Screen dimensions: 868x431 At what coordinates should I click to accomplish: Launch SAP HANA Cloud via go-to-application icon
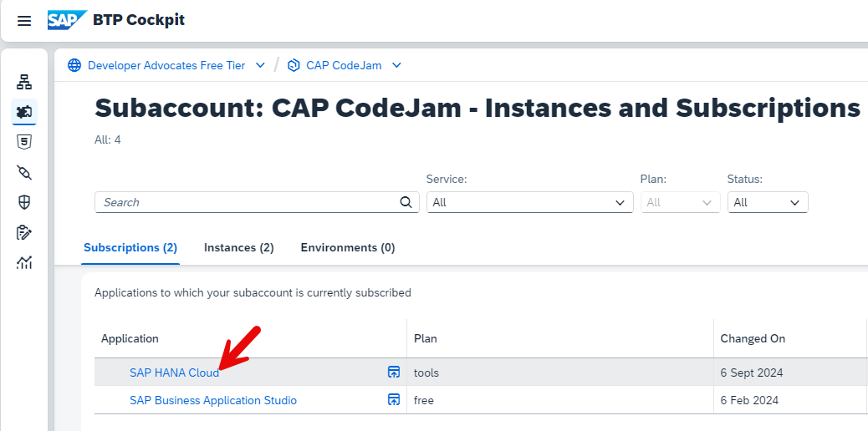coord(394,373)
